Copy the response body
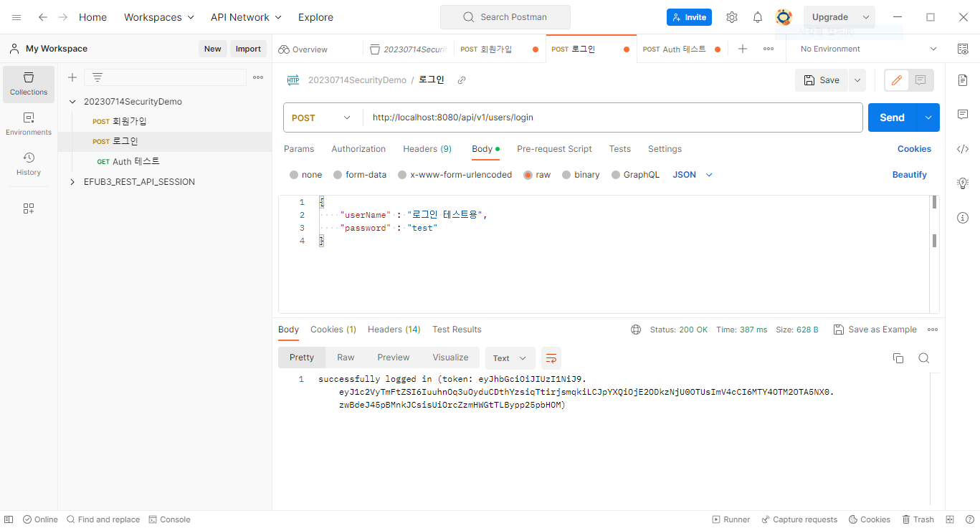The width and height of the screenshot is (980, 528). 898,358
